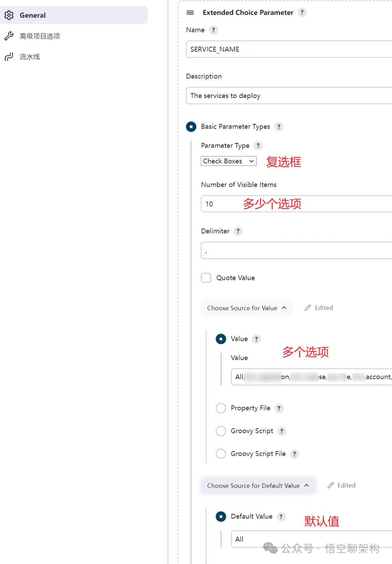The width and height of the screenshot is (392, 564).
Task: Click the wrench icon beside 高级项目选项
Action: coord(9,36)
